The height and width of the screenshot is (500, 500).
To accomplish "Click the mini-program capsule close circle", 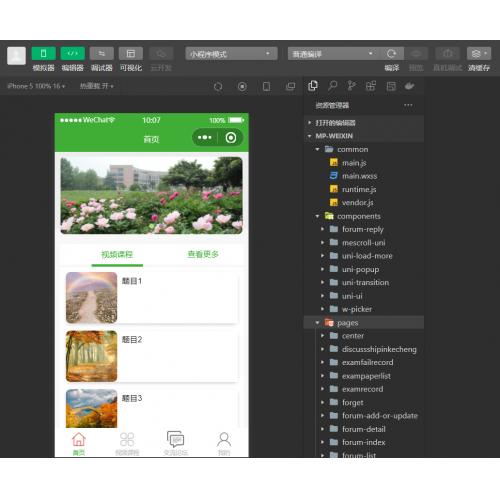I will coord(231,137).
